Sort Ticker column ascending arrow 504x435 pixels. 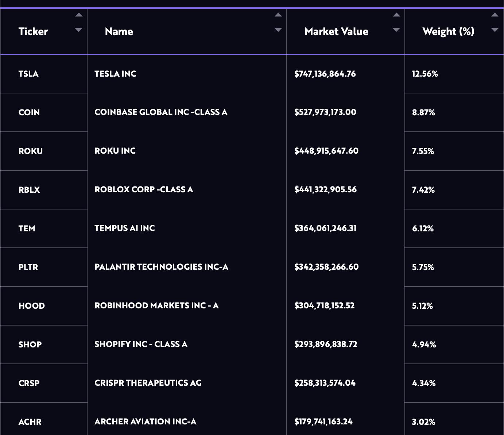click(79, 15)
